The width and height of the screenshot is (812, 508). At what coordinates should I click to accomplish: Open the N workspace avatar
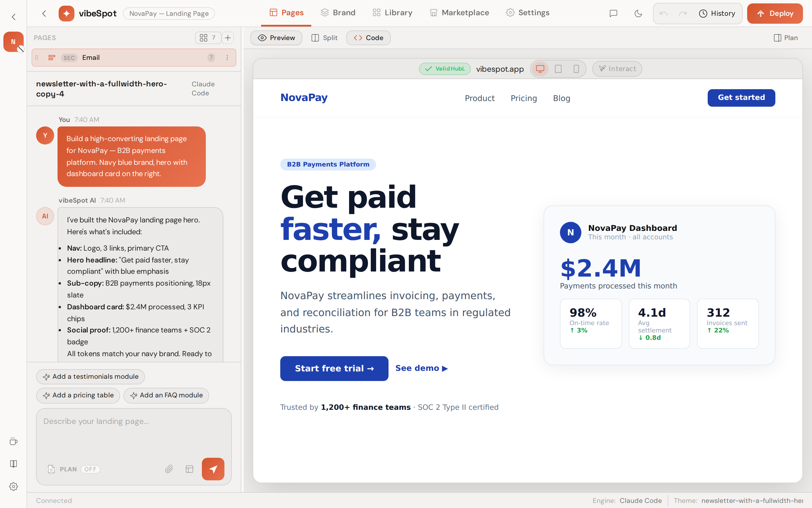[14, 42]
